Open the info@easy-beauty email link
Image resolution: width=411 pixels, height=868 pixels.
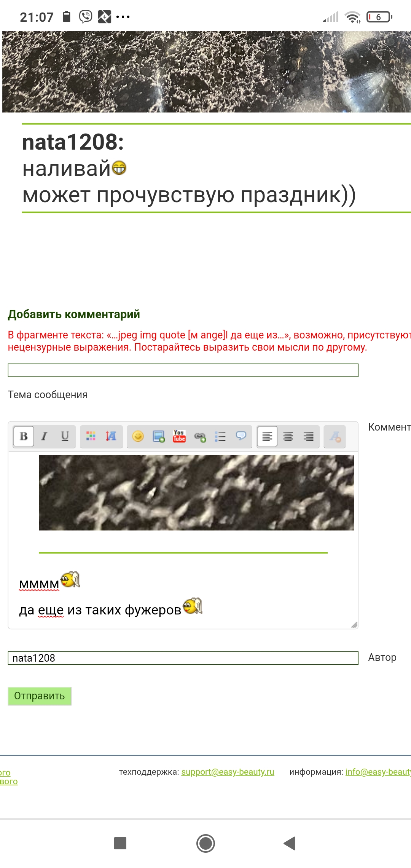[x=378, y=772]
